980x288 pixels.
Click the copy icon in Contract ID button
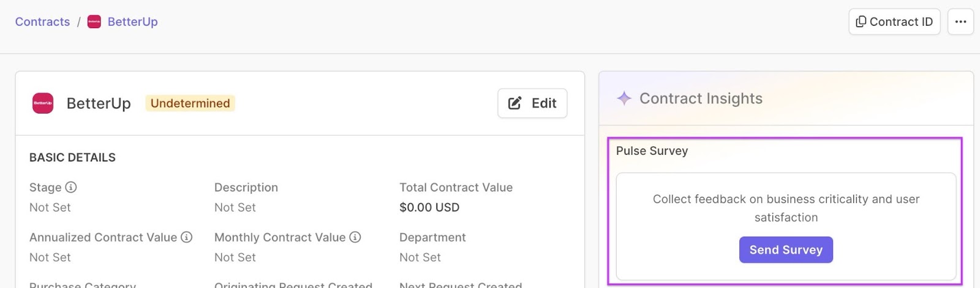click(x=861, y=22)
